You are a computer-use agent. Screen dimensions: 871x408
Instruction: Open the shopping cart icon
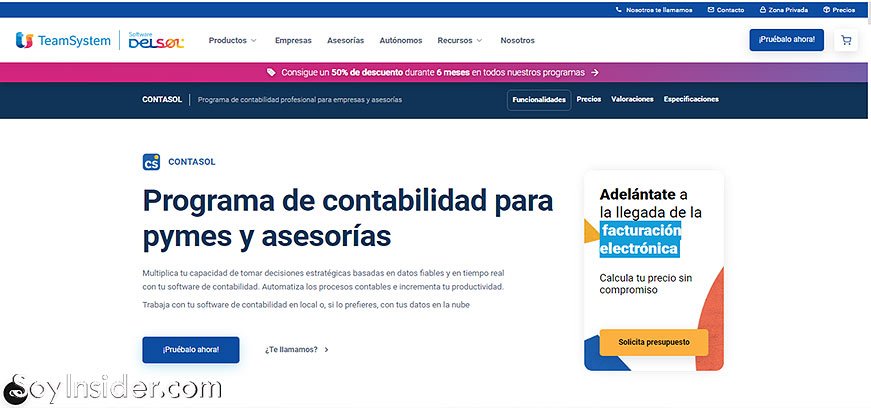846,41
